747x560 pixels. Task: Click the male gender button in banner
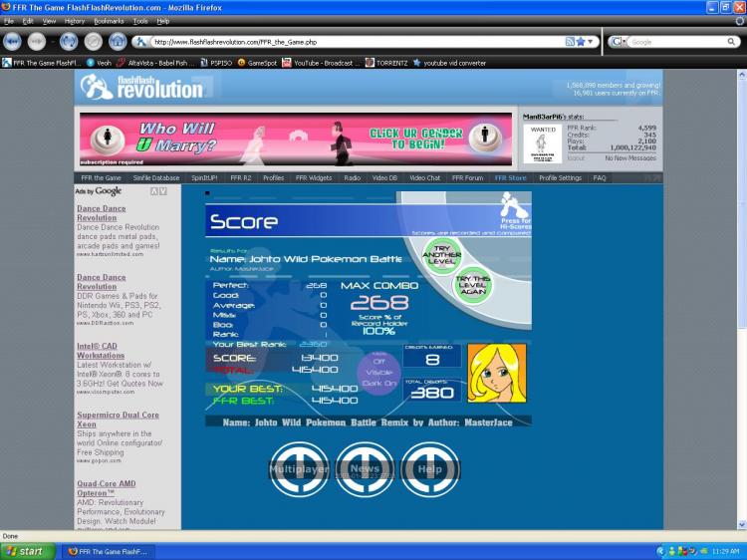coord(485,137)
